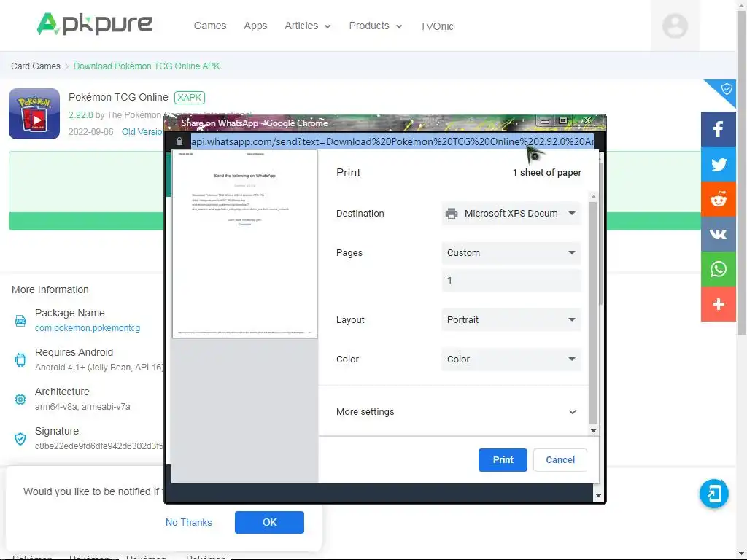Click the 2022-09-06 date text
Image resolution: width=747 pixels, height=560 pixels.
point(91,131)
